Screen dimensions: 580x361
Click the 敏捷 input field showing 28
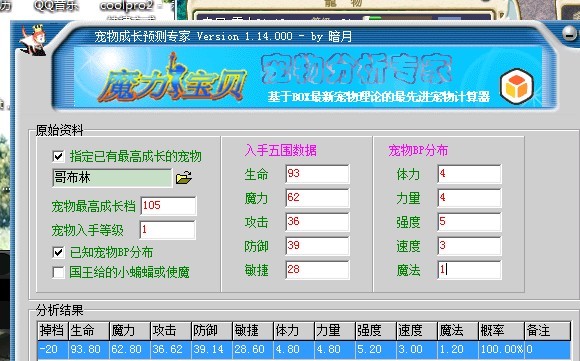point(317,270)
